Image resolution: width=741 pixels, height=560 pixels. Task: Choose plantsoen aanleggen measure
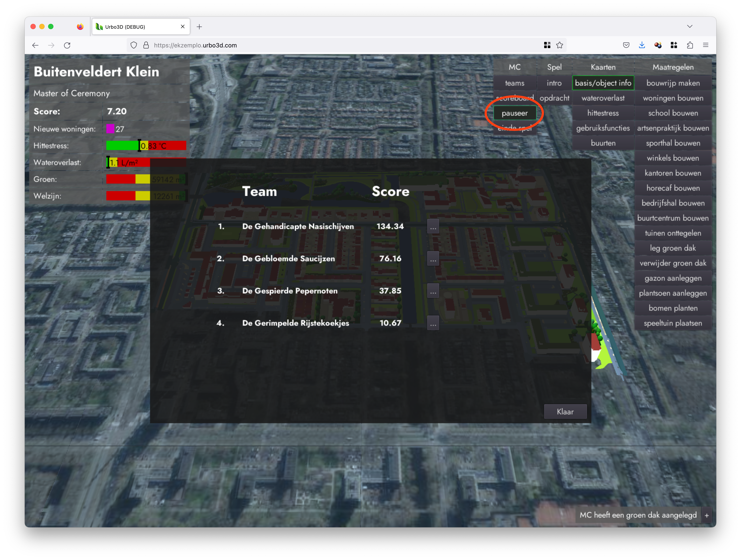point(673,293)
